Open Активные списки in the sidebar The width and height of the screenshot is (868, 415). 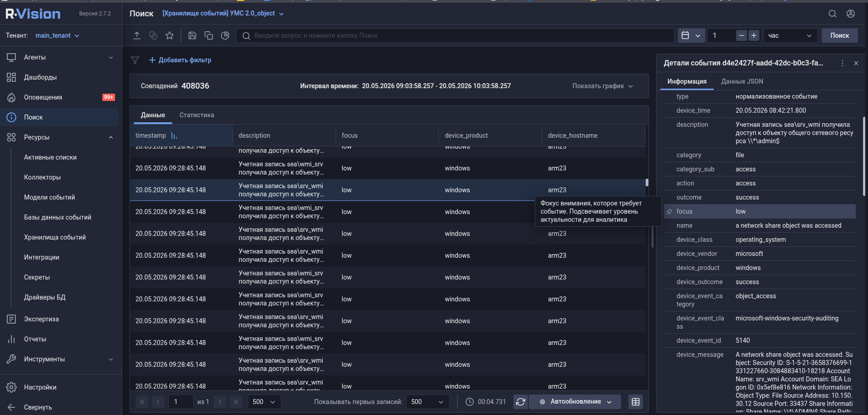coord(50,157)
